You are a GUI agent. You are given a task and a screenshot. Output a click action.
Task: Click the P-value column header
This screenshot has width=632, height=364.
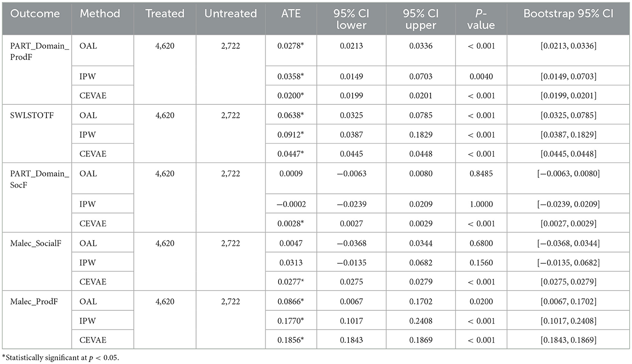[x=481, y=19]
